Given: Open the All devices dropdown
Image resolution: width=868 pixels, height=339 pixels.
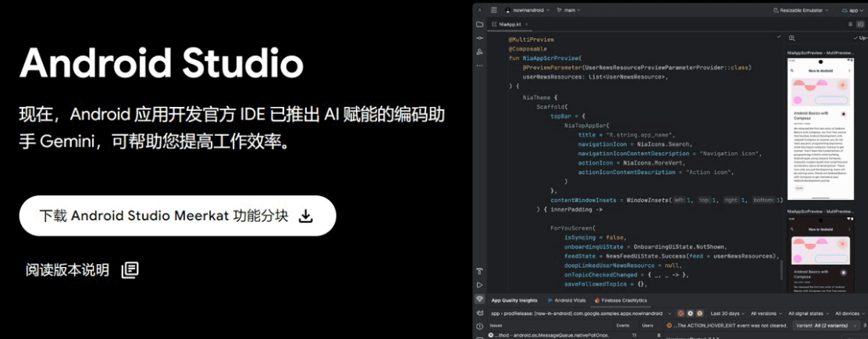Looking at the screenshot, I should click(848, 313).
